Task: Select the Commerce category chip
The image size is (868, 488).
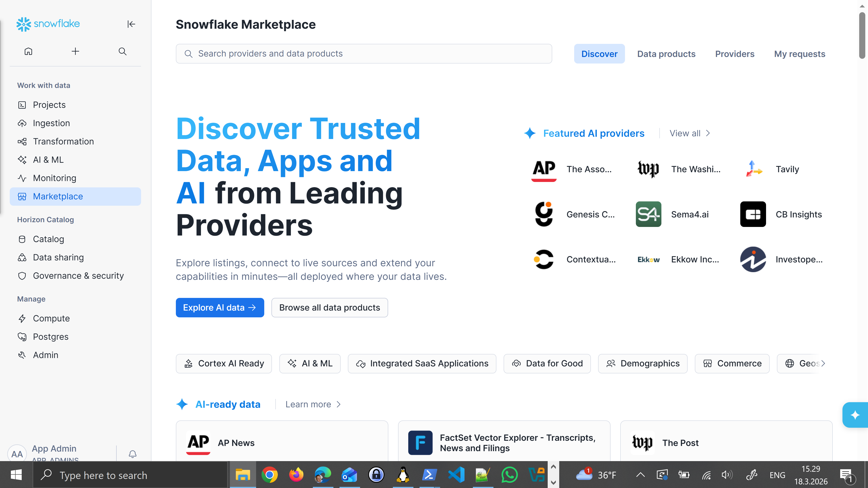Action: [x=732, y=363]
